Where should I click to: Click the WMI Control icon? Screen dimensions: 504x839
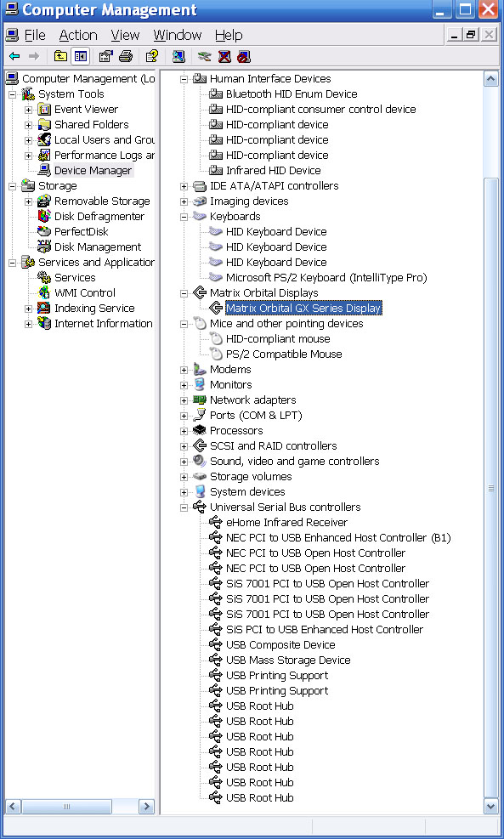[44, 292]
